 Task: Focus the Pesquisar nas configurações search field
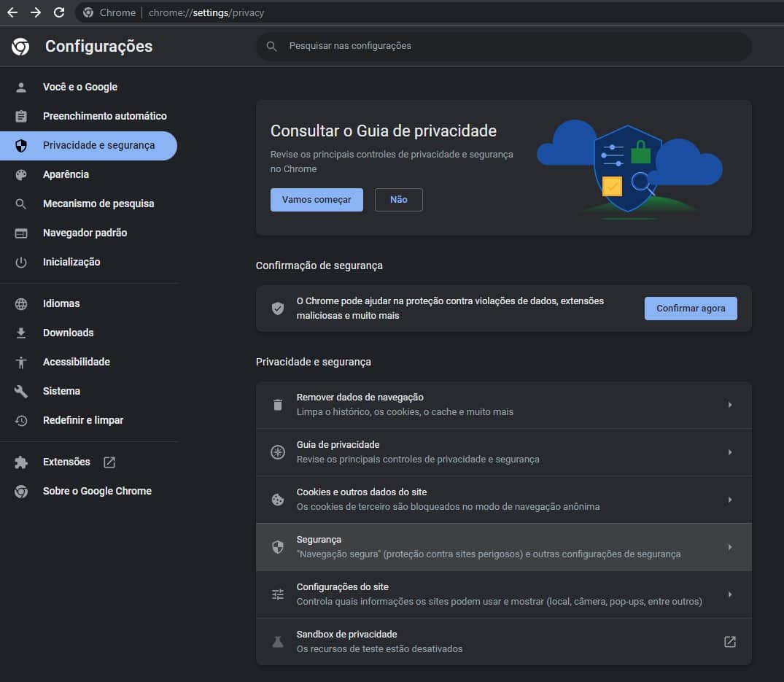[x=503, y=46]
